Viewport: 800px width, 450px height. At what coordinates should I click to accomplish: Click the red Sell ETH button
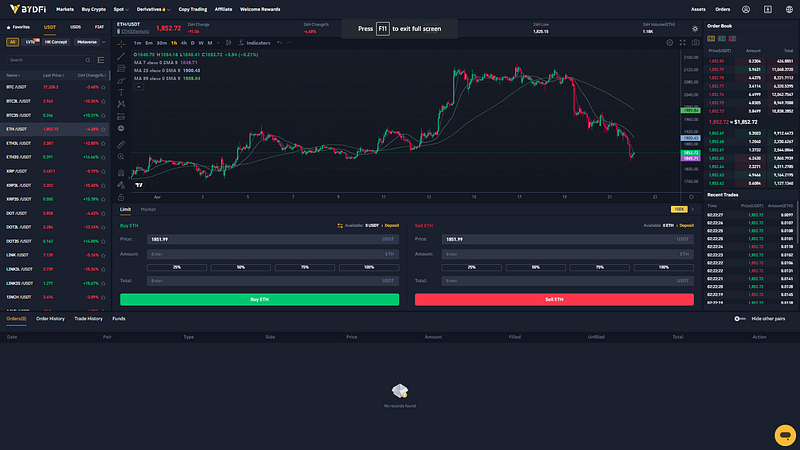(554, 299)
